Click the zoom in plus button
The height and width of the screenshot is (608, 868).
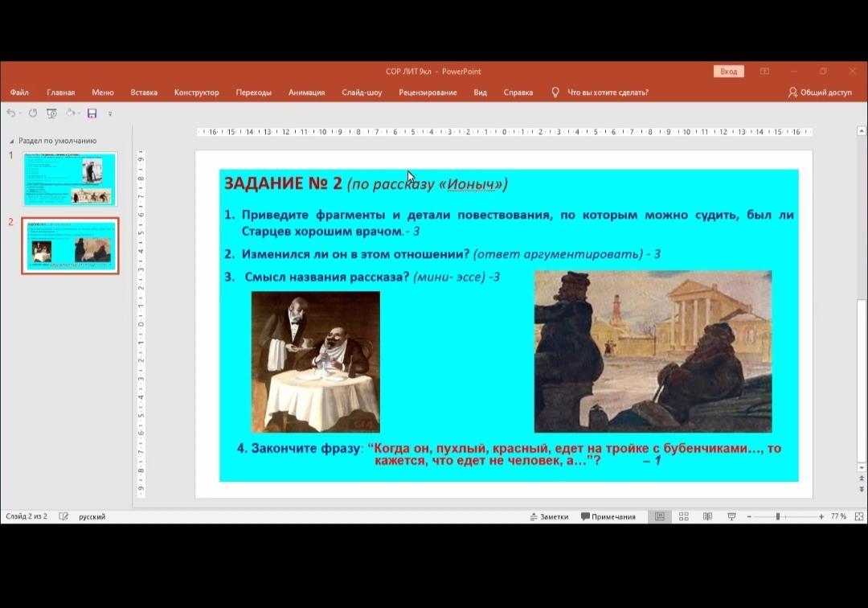[x=821, y=516]
